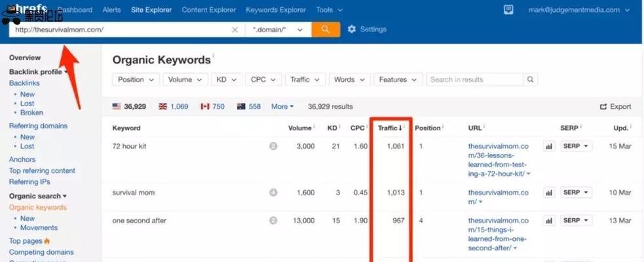Open the *.domain/* mode dropdown
This screenshot has width=644, height=262.
coord(278,29)
